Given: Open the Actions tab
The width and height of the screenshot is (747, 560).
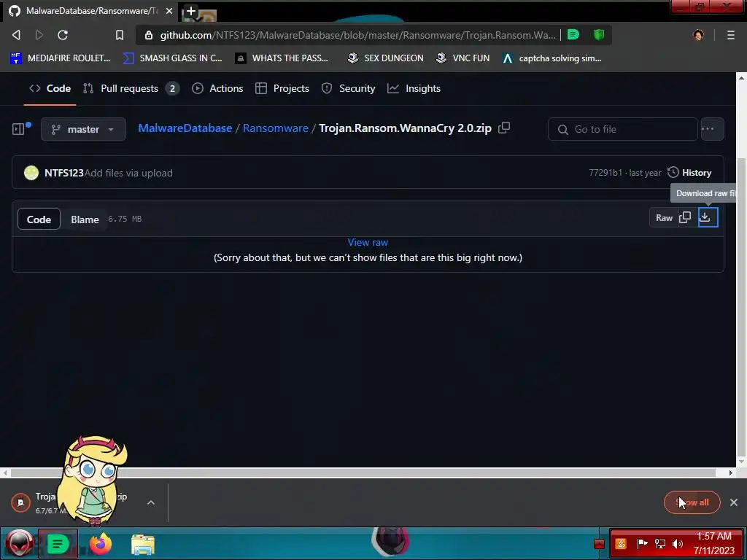Looking at the screenshot, I should pos(217,88).
